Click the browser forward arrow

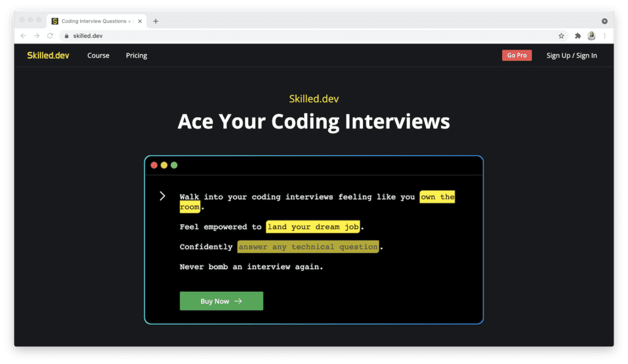(36, 36)
